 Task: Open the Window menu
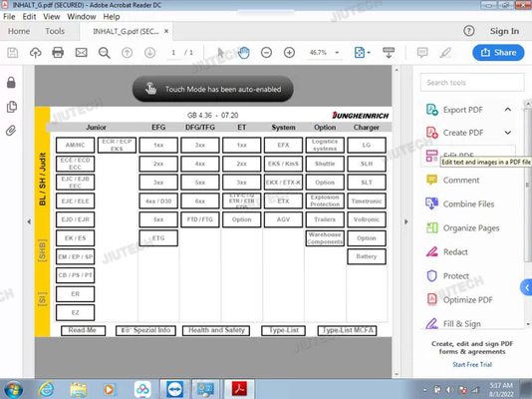point(82,17)
